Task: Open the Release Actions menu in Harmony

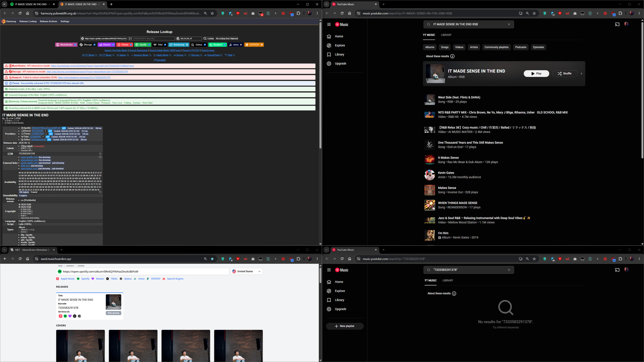Action: tap(48, 21)
